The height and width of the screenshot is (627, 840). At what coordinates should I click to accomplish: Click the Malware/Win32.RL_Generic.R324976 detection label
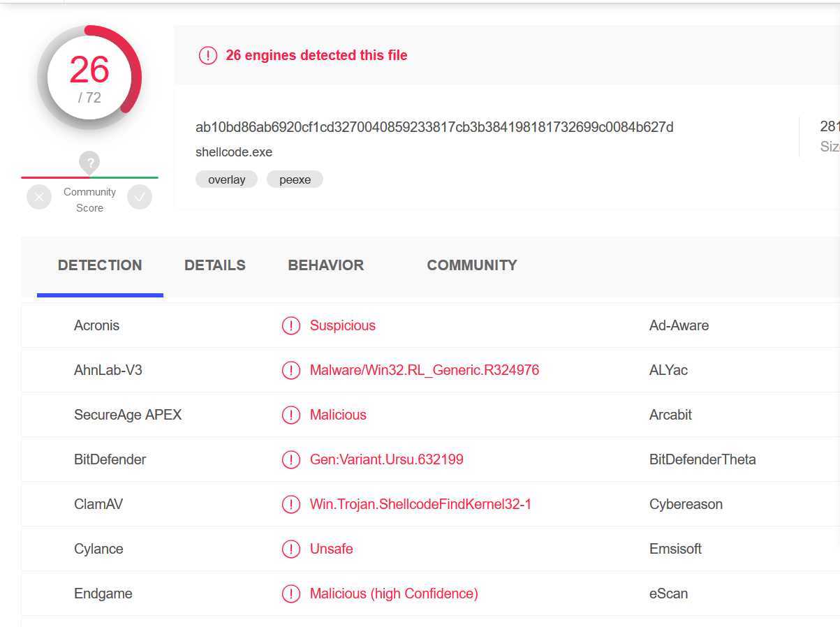(425, 370)
